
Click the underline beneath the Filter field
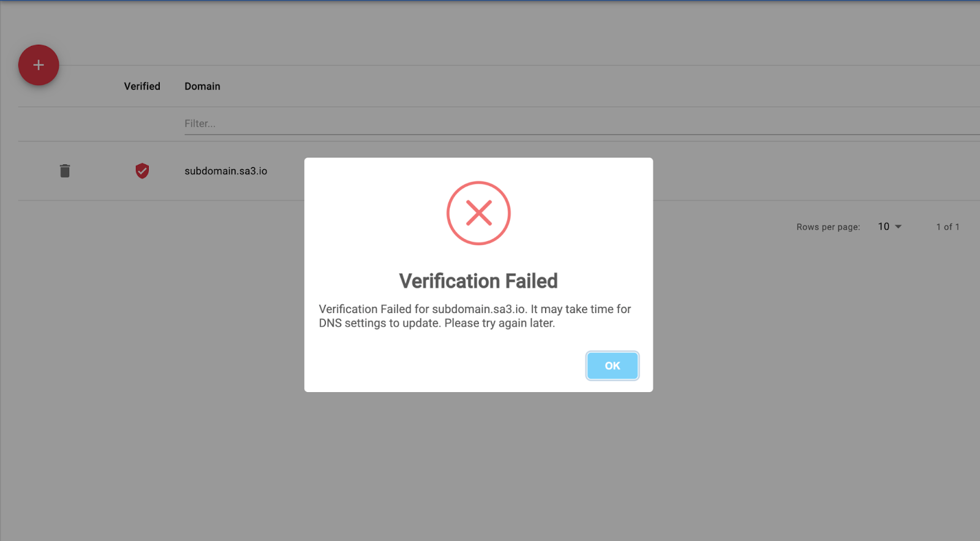tap(582, 134)
